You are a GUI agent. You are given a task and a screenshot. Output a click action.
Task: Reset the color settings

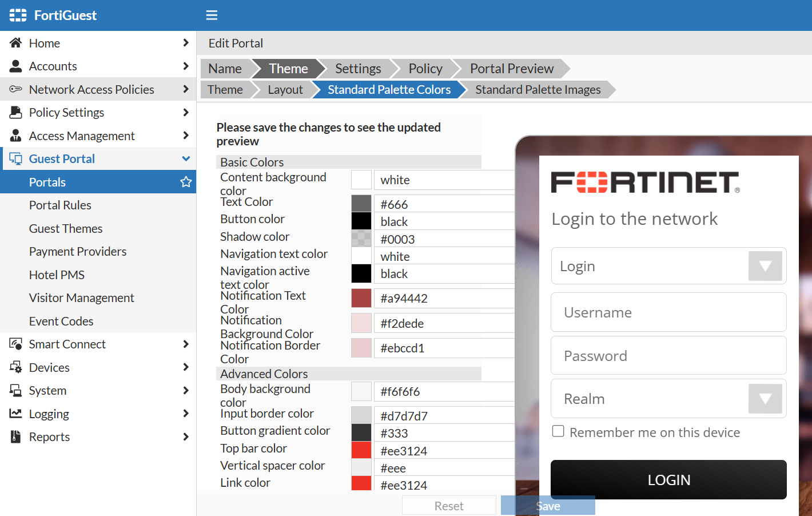[x=449, y=505]
